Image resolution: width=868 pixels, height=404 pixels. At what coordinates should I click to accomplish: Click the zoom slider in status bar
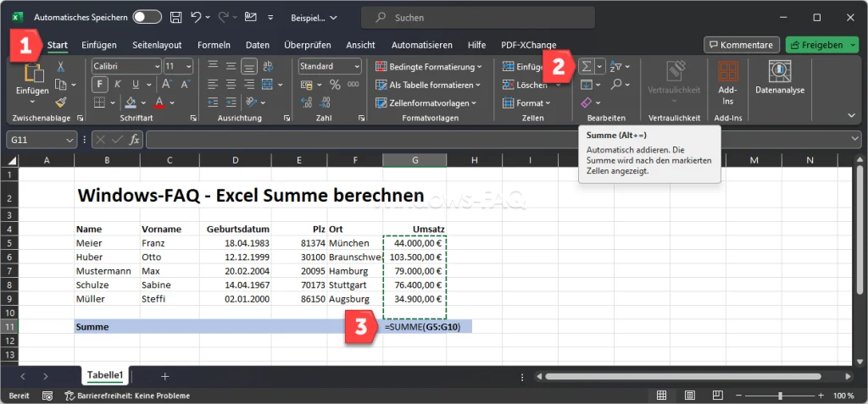click(781, 396)
